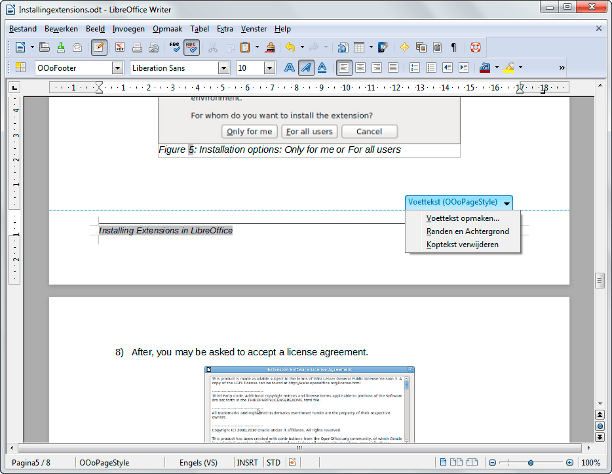Click the Previous Page double-arrow button
612x474 pixels.
click(x=600, y=415)
